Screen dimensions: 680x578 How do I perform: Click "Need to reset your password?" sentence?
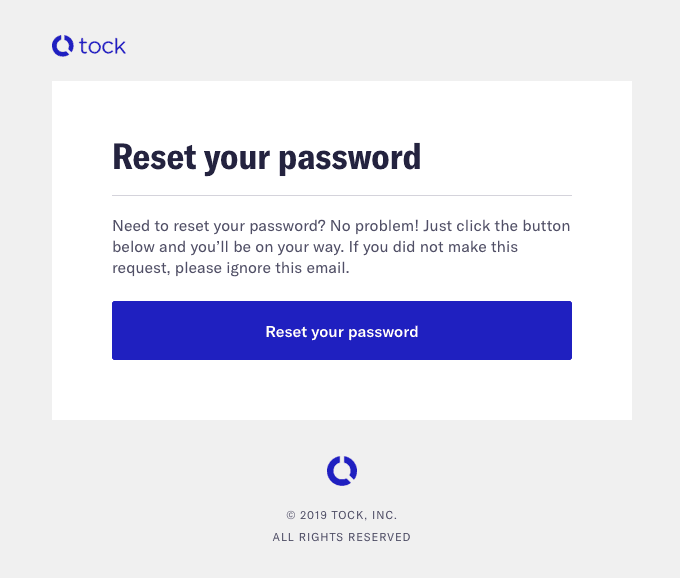pyautogui.click(x=219, y=226)
